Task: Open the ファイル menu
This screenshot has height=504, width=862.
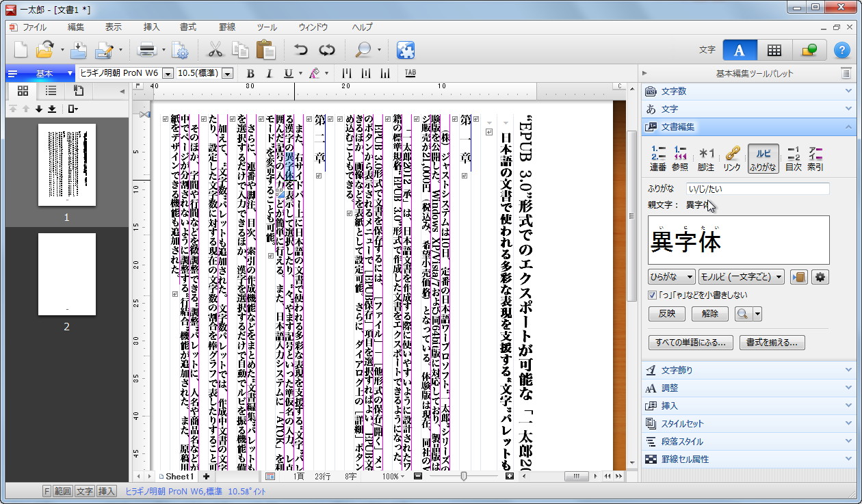Action: pos(35,27)
